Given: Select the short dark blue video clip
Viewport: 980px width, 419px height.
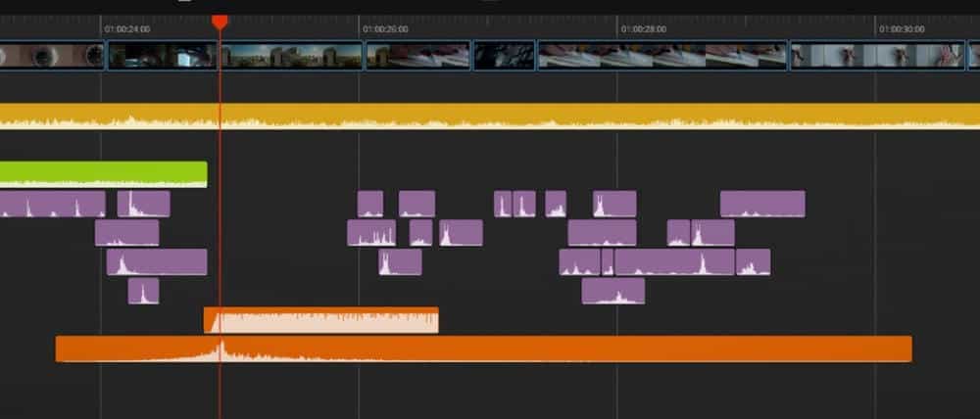Looking at the screenshot, I should point(505,56).
